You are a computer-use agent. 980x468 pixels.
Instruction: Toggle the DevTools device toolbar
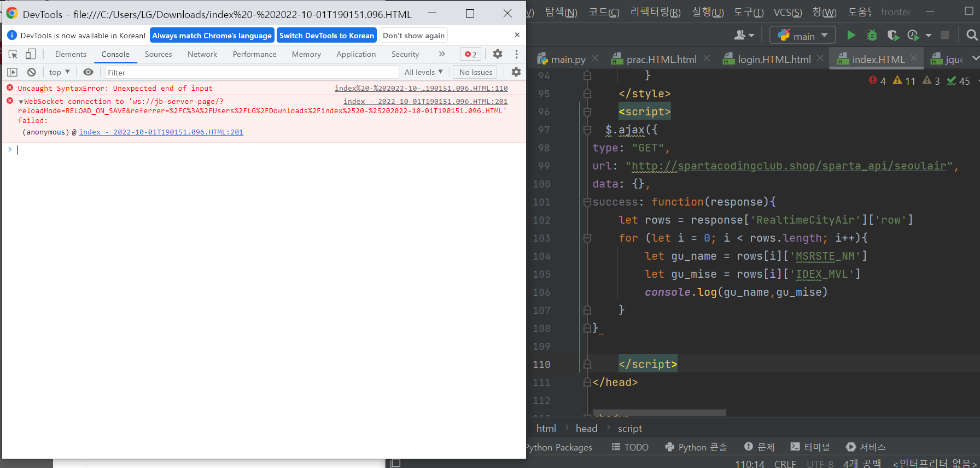click(x=31, y=54)
